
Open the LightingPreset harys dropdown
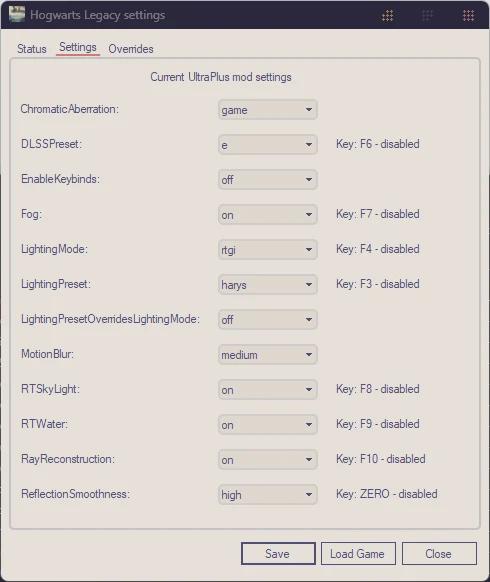tap(268, 285)
